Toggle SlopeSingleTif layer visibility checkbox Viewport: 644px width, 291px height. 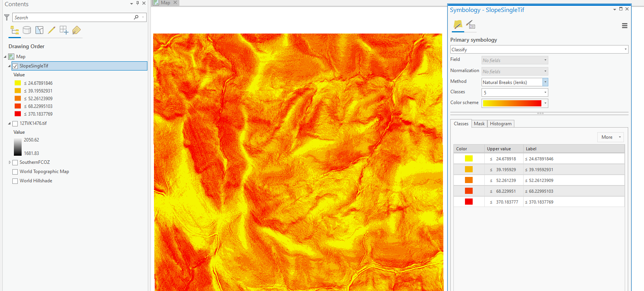pos(15,66)
